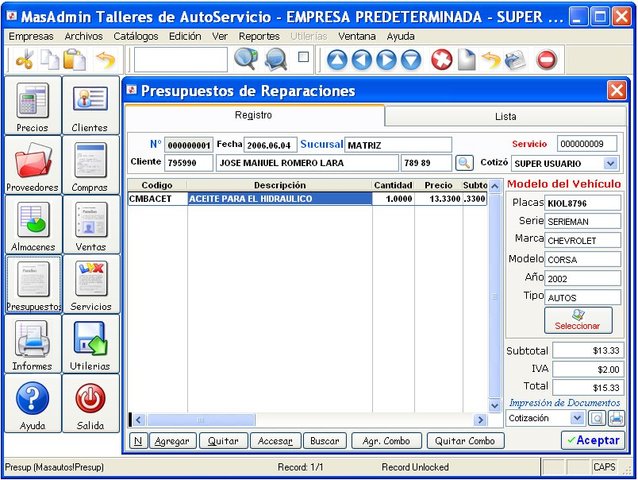Select the ACEITE PARA EL HIDRAULICO cell
Viewport: 638px width, 480px height.
coord(280,199)
